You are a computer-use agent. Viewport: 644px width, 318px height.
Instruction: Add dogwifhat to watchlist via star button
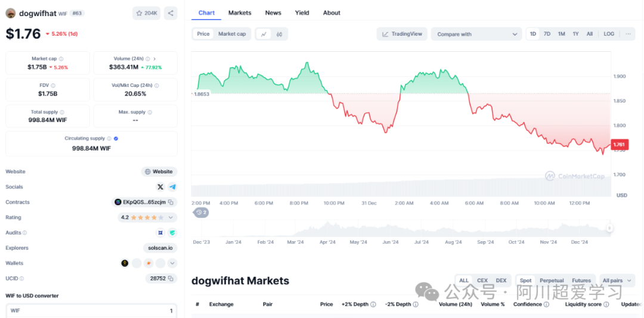[x=147, y=13]
